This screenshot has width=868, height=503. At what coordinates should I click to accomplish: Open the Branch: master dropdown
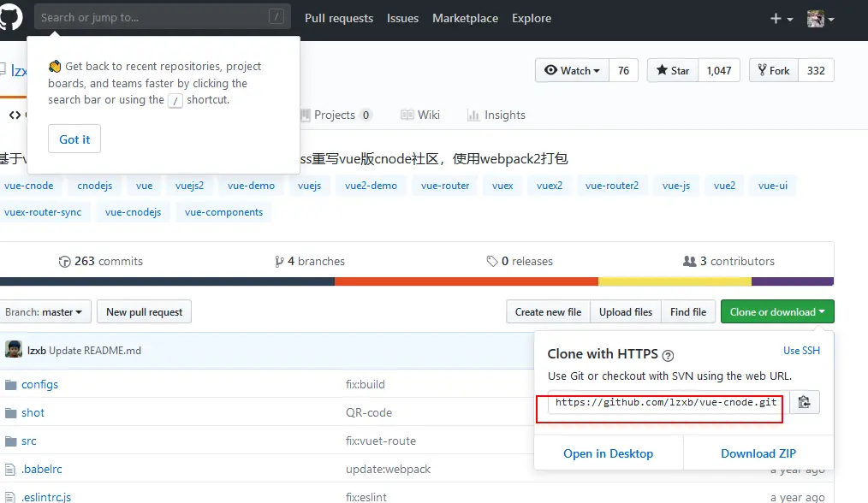(45, 311)
